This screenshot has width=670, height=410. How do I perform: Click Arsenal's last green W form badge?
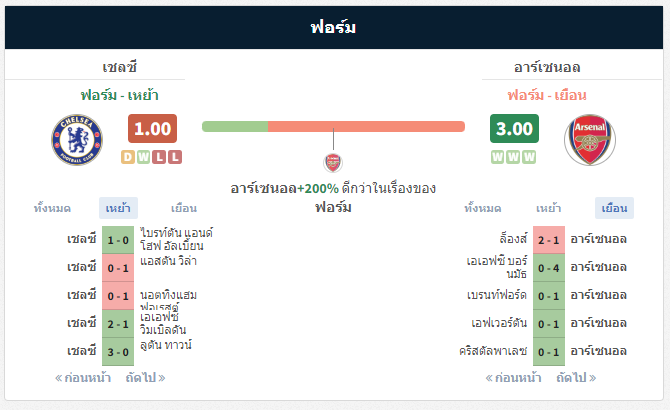click(529, 157)
